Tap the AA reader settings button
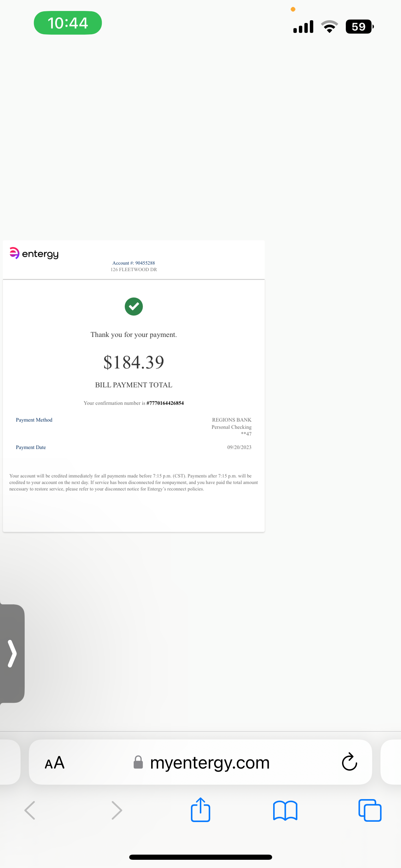The width and height of the screenshot is (401, 868). point(54,763)
